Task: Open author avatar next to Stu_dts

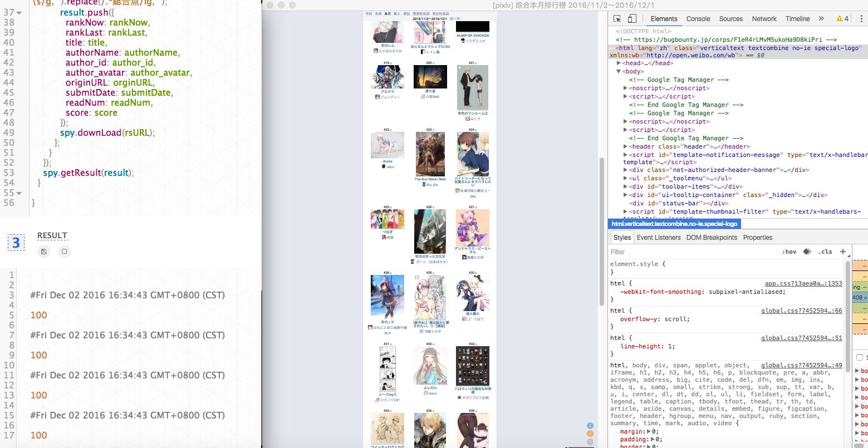Action: click(424, 184)
